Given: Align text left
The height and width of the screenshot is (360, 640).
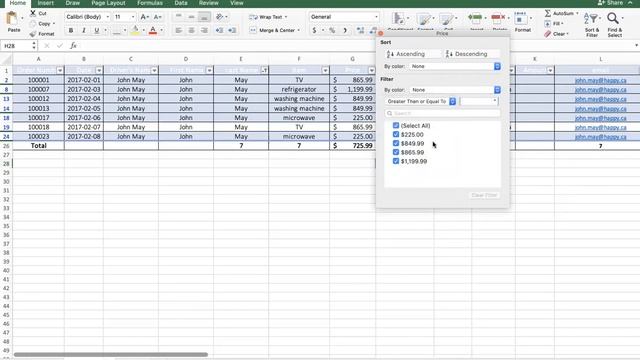Looking at the screenshot, I should tap(178, 30).
